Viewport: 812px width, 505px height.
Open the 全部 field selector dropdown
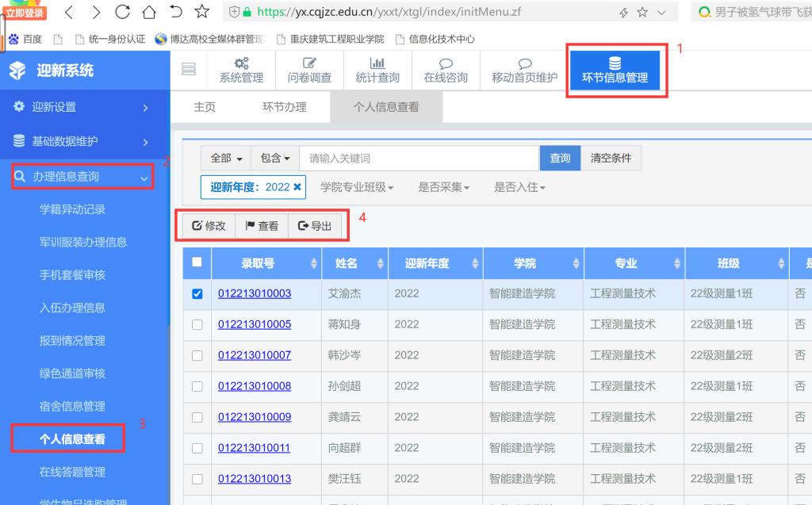click(x=226, y=158)
